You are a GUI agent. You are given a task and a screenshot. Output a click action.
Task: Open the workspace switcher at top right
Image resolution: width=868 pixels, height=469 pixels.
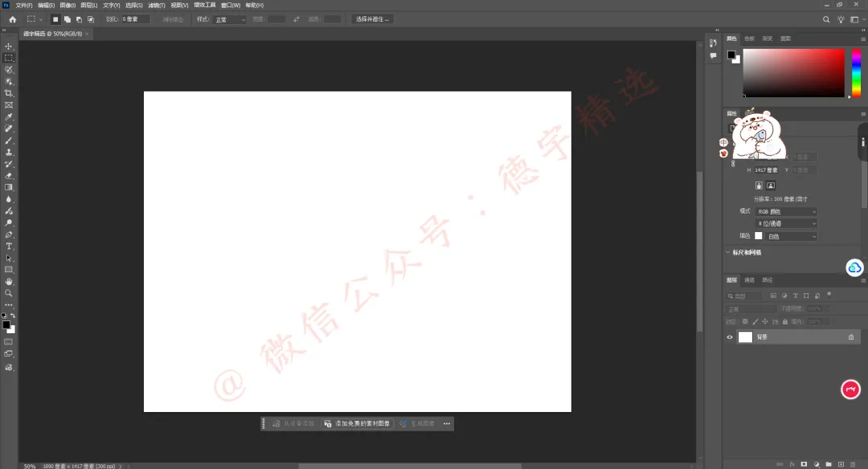tap(856, 19)
